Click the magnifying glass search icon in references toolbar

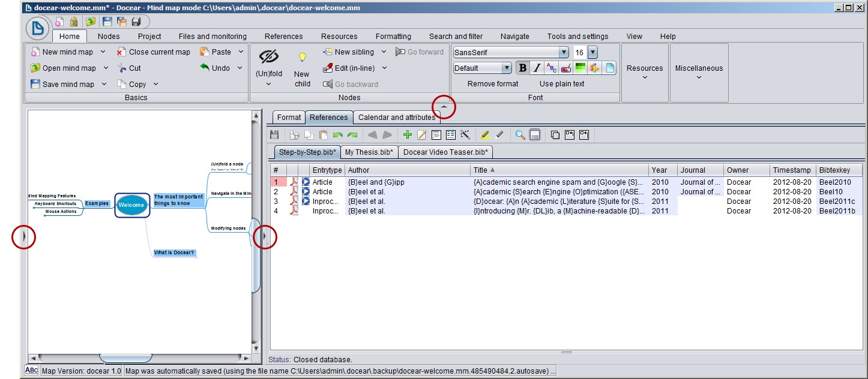[x=520, y=135]
